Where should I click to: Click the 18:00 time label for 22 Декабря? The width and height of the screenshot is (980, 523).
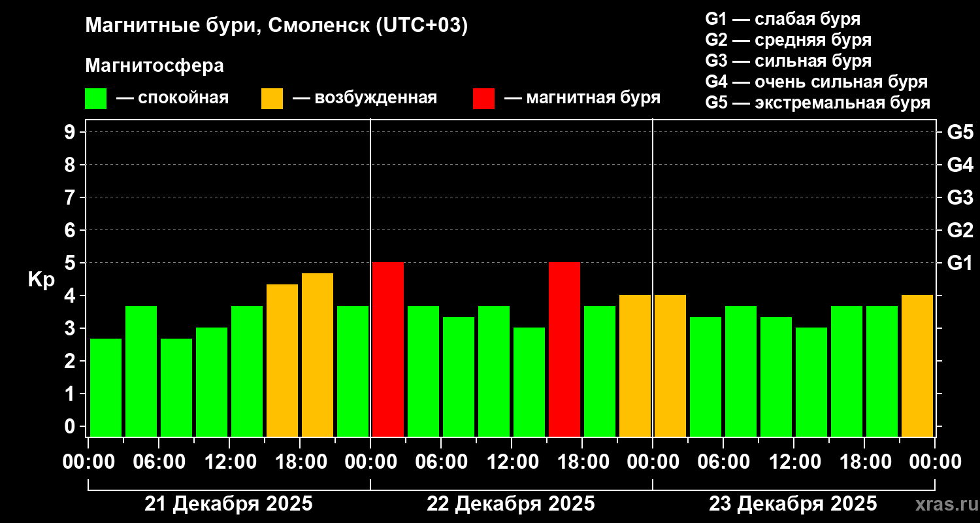tap(582, 462)
